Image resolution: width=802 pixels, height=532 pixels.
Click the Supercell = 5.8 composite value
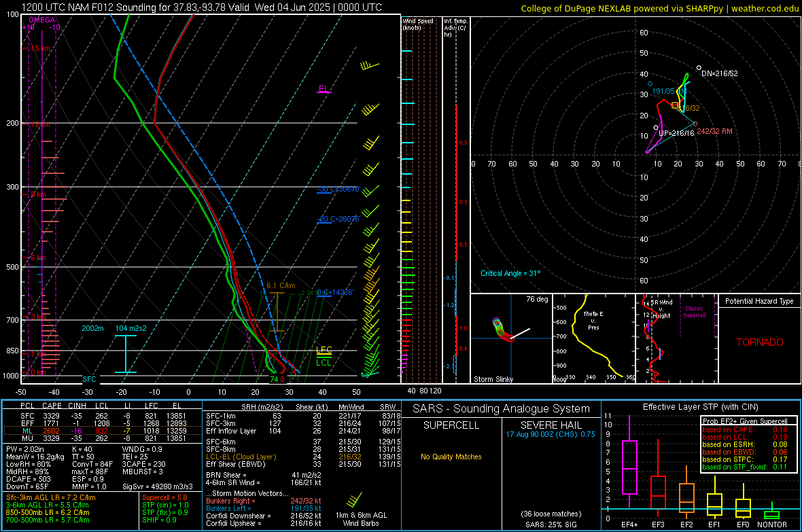coord(164,498)
